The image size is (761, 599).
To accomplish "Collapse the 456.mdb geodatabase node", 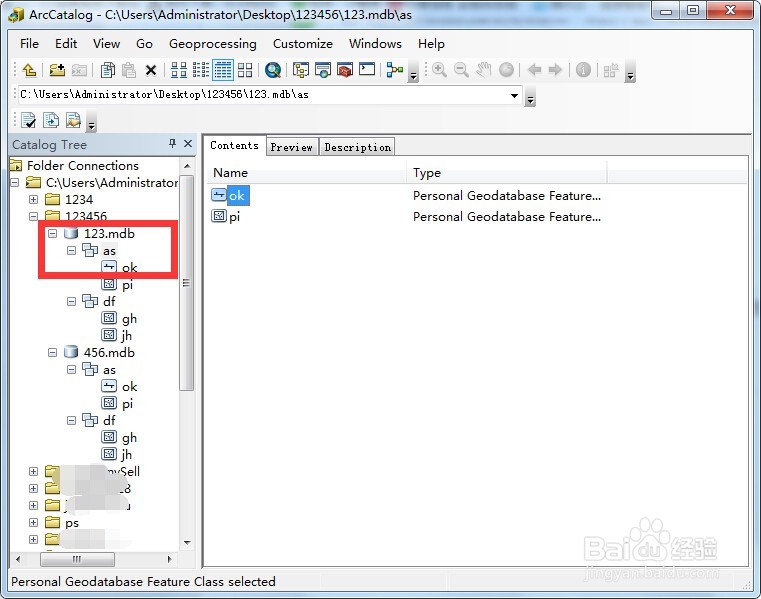I will coord(52,352).
